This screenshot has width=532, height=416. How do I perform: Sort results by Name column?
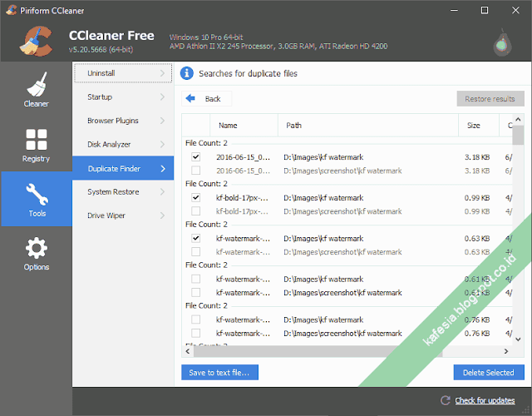[x=244, y=126]
